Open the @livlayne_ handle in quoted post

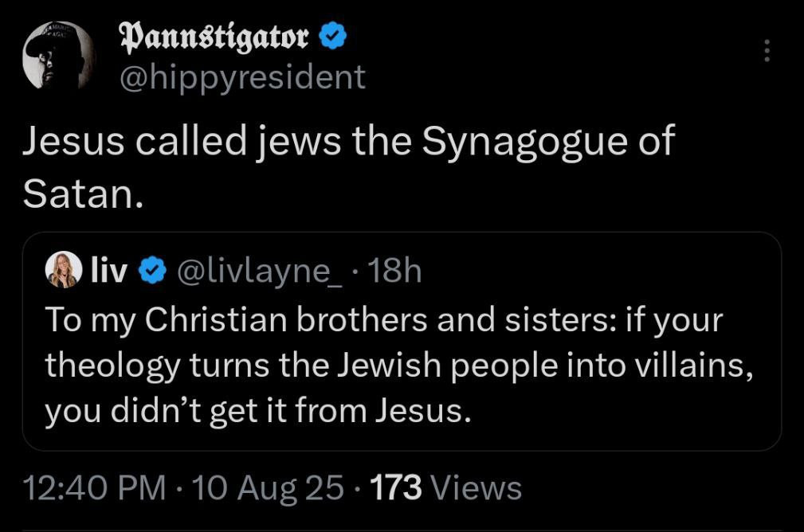[x=258, y=272]
